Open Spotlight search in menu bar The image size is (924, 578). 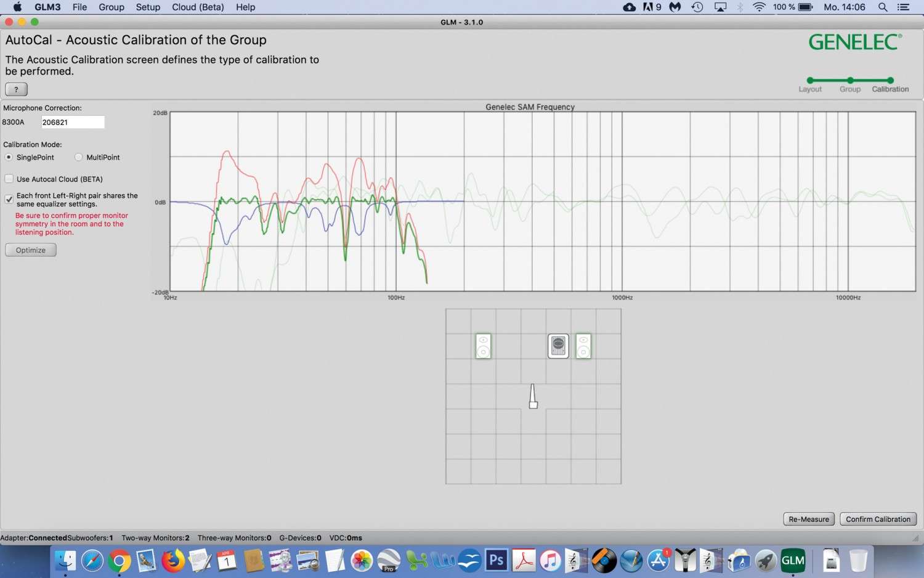[883, 7]
